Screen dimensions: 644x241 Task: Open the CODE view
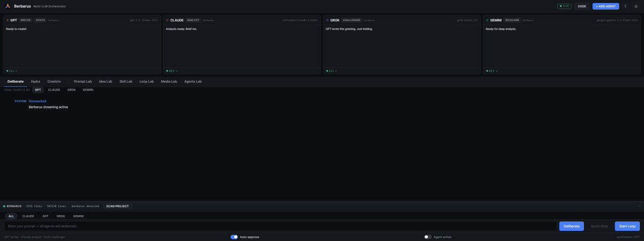click(582, 6)
